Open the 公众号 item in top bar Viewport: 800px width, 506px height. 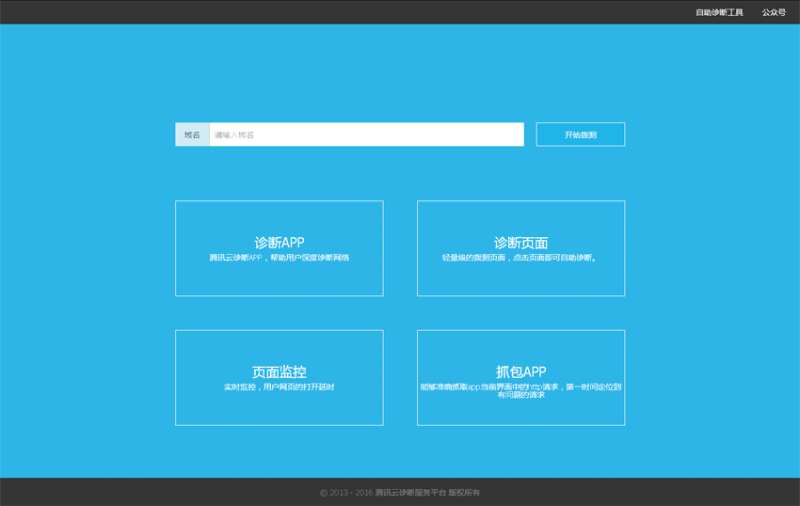773,12
